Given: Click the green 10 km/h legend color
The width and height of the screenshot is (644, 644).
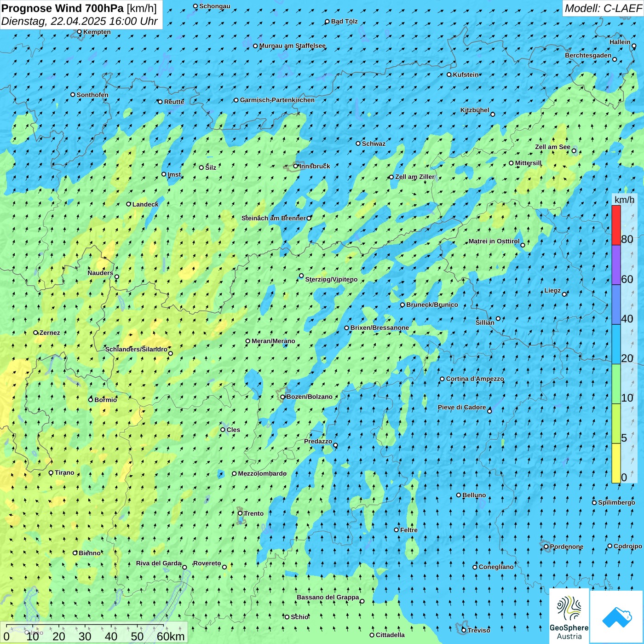Looking at the screenshot, I should point(616,384).
